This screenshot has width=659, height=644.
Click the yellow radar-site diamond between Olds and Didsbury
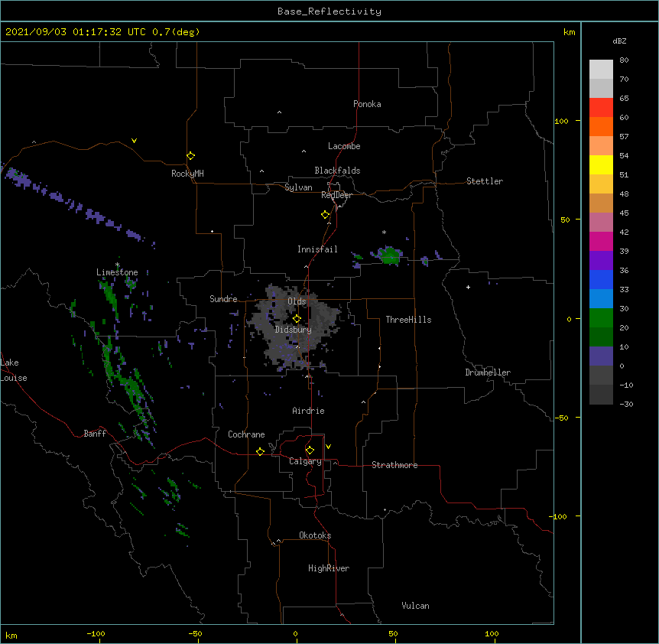pos(297,319)
